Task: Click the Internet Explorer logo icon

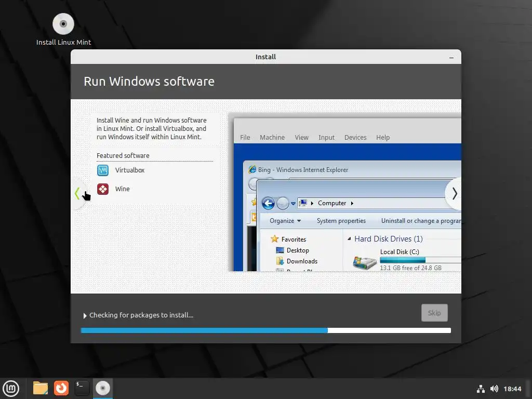Action: tap(252, 169)
